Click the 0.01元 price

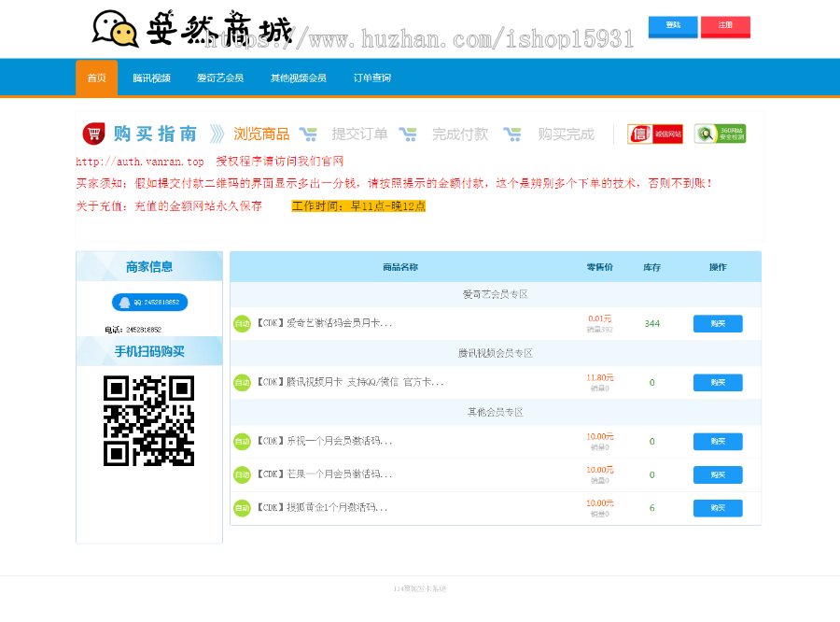pyautogui.click(x=600, y=318)
